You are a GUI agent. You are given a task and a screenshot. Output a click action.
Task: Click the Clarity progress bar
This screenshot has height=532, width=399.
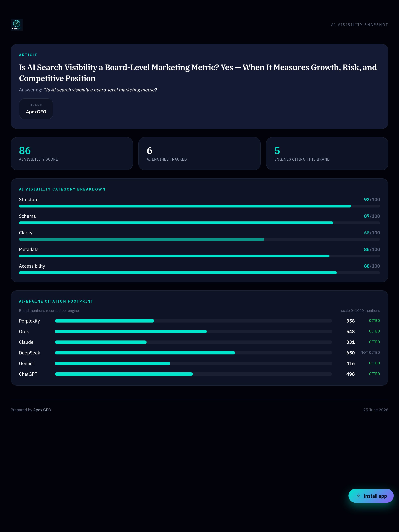click(x=199, y=239)
